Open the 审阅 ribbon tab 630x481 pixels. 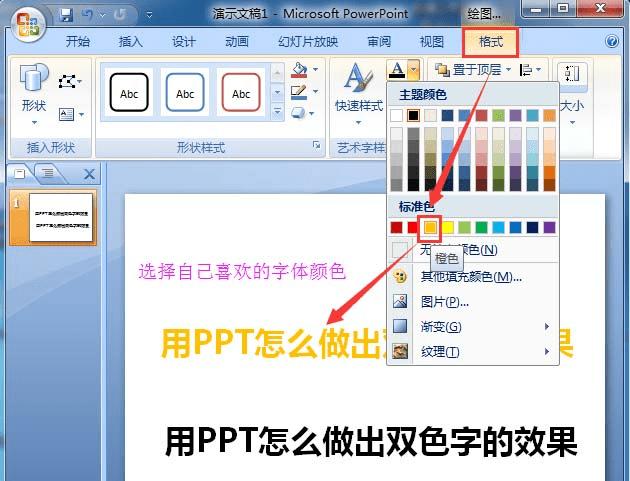tap(379, 41)
